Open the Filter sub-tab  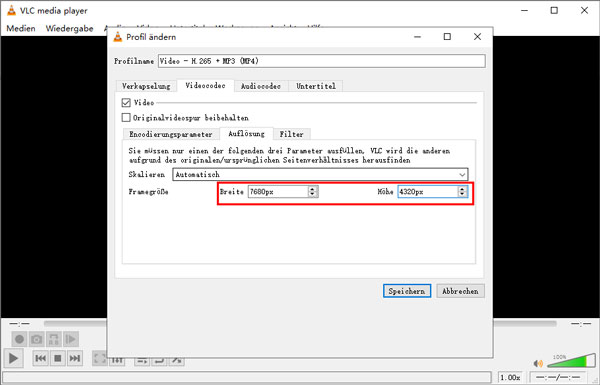292,134
